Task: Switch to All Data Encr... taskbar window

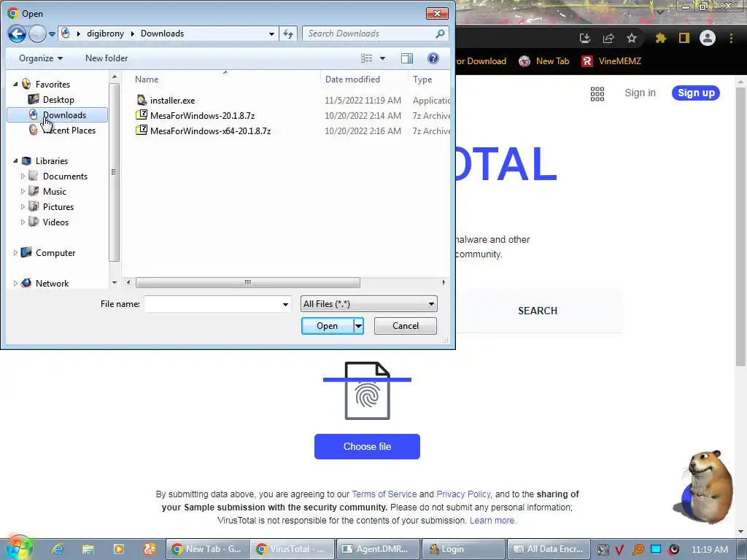Action: click(549, 549)
